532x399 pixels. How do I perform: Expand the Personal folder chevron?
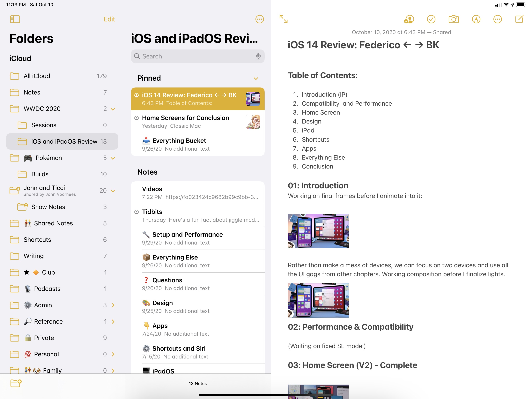tap(113, 354)
